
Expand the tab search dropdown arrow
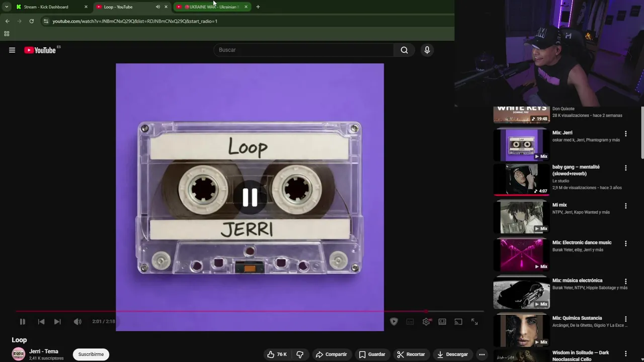tap(6, 7)
